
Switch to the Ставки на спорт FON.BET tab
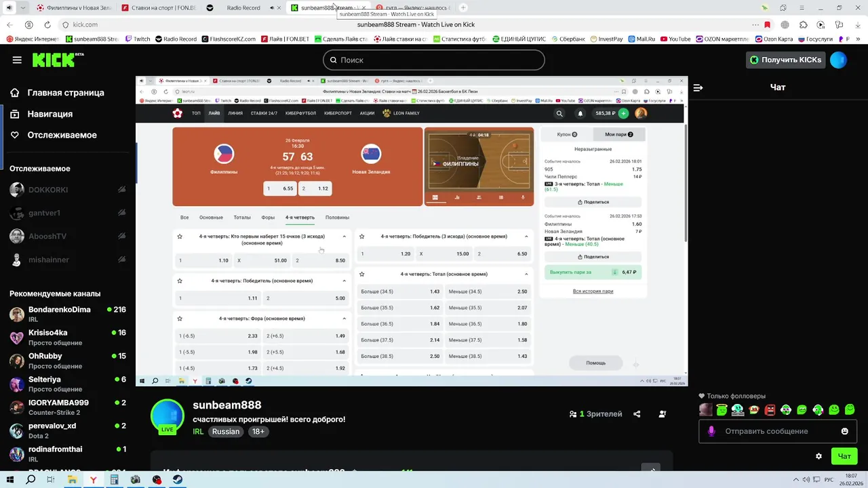pos(159,7)
